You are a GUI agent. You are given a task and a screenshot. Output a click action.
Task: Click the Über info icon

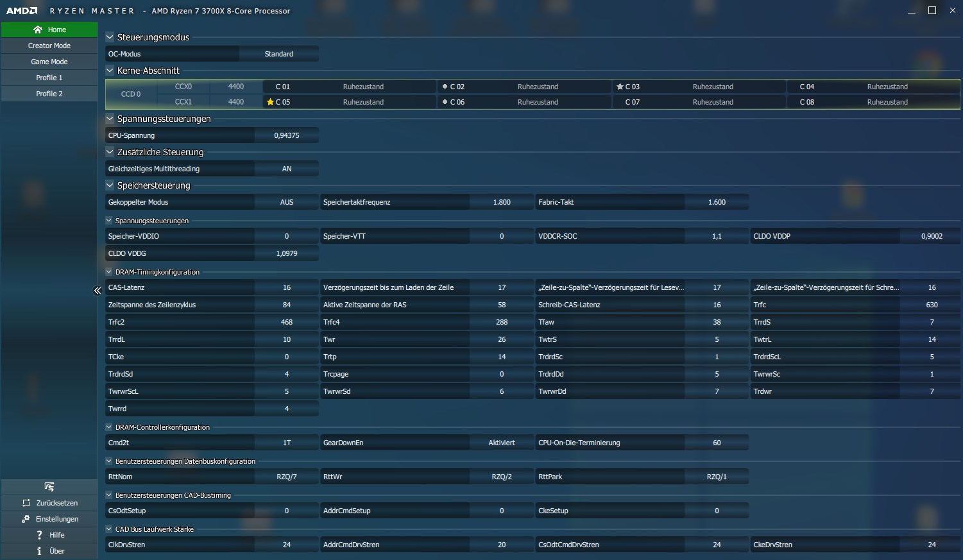[39, 551]
